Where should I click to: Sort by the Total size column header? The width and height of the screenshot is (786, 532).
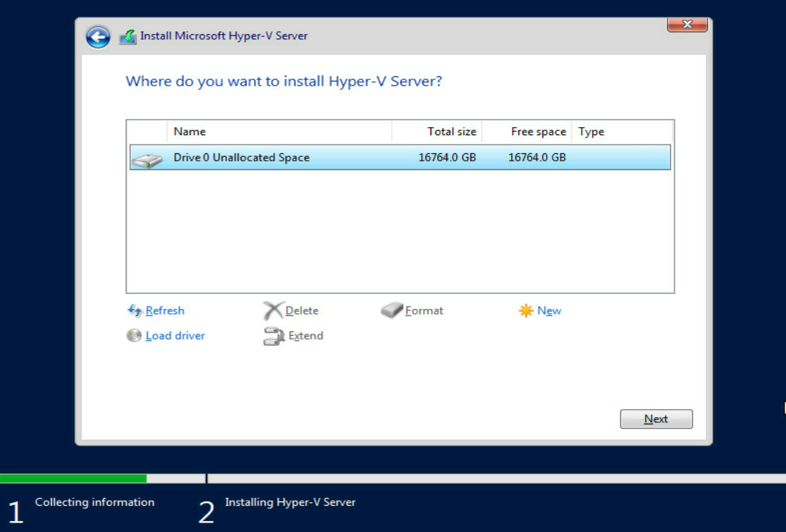pos(436,132)
